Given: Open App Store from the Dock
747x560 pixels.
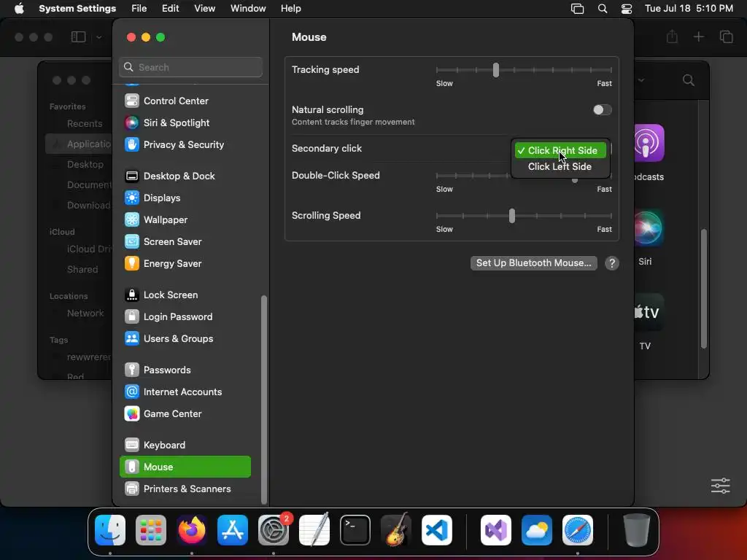Looking at the screenshot, I should [233, 530].
